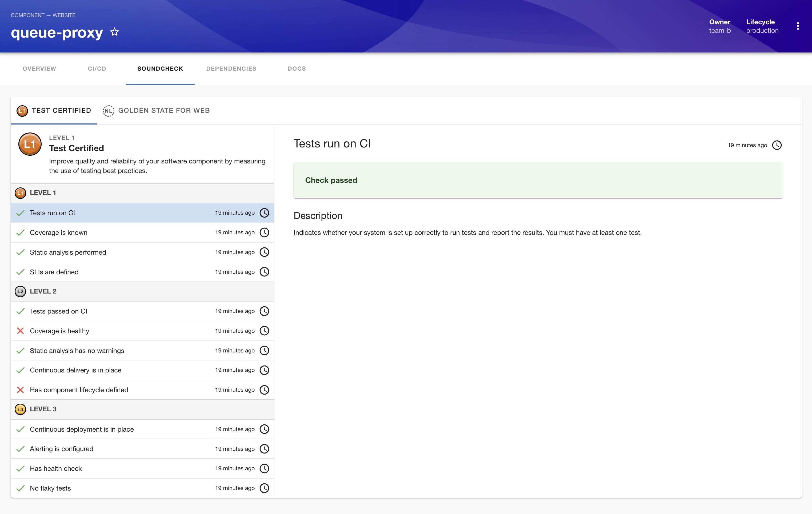Click clock icon in the check details header
The image size is (812, 514).
tap(777, 145)
